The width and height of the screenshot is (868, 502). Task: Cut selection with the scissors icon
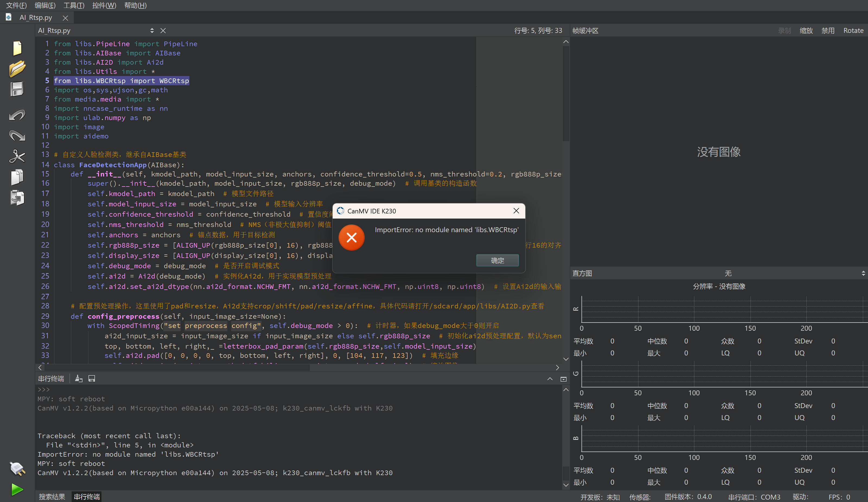point(17,156)
